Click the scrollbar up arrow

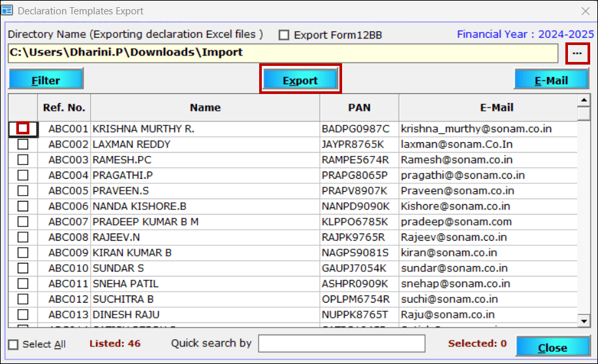[x=584, y=100]
